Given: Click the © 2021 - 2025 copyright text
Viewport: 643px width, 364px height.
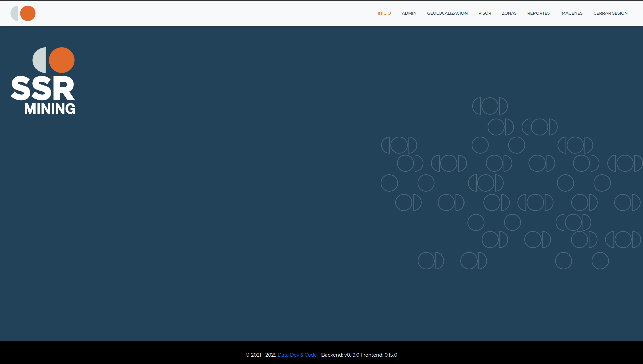Looking at the screenshot, I should 261,355.
